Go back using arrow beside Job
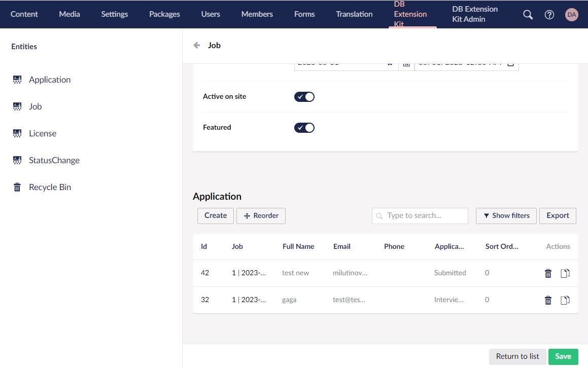The image size is (588, 368). pos(197,45)
